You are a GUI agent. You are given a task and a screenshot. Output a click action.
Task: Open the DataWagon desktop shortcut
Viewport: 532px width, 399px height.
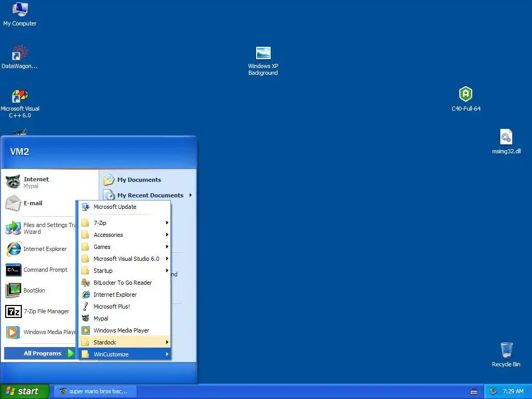tap(20, 57)
